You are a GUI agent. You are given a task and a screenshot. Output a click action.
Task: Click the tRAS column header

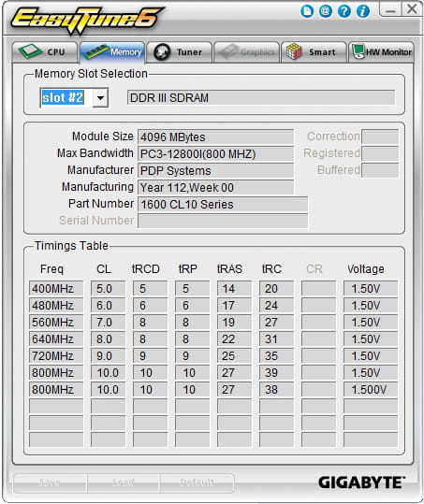point(229,268)
